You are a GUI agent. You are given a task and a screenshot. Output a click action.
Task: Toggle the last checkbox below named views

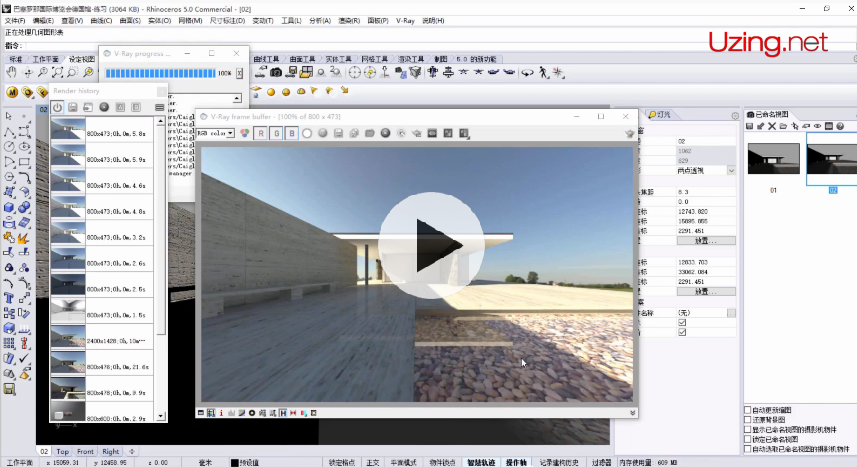[748, 446]
